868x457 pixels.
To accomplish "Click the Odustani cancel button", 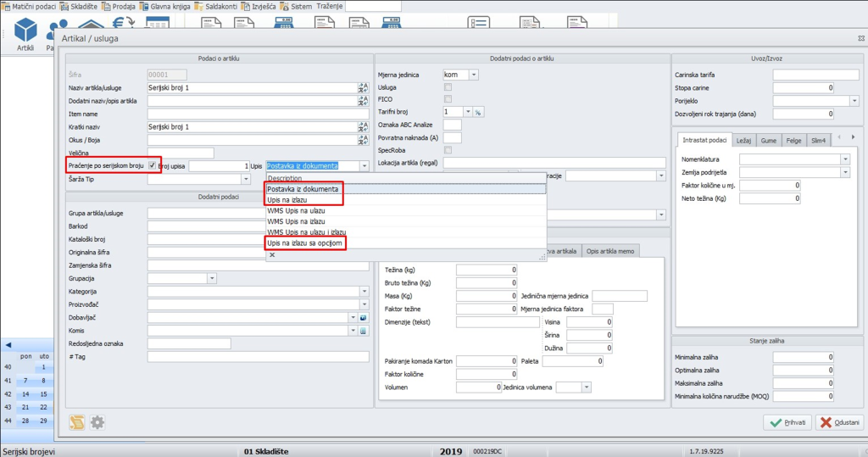I will (x=838, y=422).
